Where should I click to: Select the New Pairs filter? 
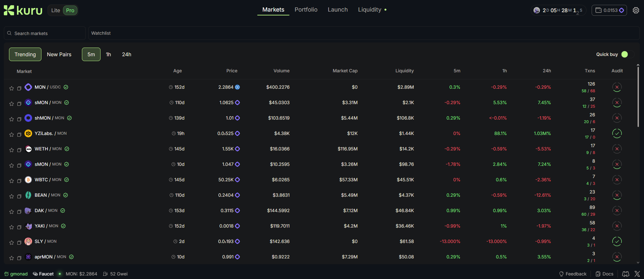click(x=59, y=54)
